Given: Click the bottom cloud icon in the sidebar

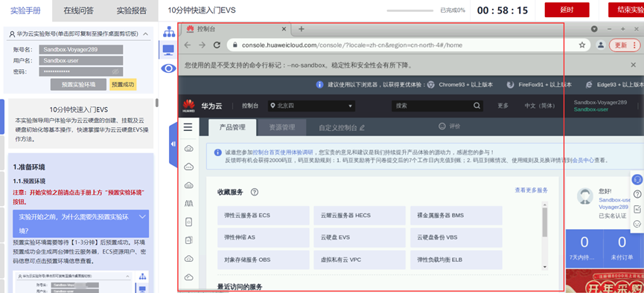Looking at the screenshot, I should click(x=189, y=277).
